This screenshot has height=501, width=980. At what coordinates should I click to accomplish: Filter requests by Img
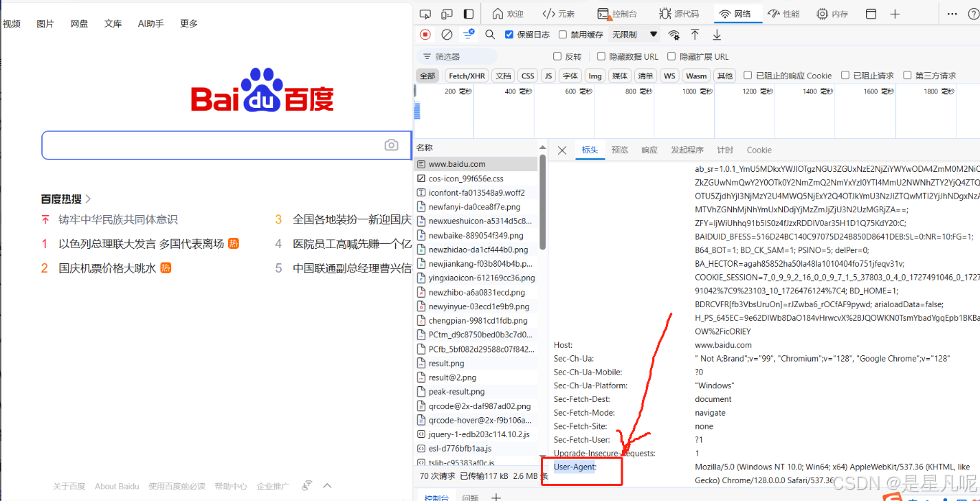tap(595, 76)
